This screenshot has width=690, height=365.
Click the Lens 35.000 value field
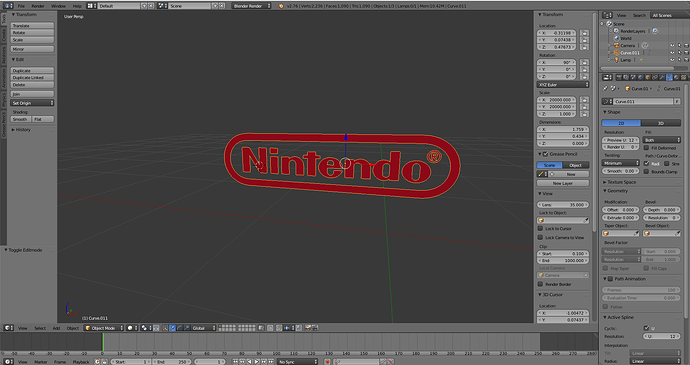pyautogui.click(x=563, y=205)
